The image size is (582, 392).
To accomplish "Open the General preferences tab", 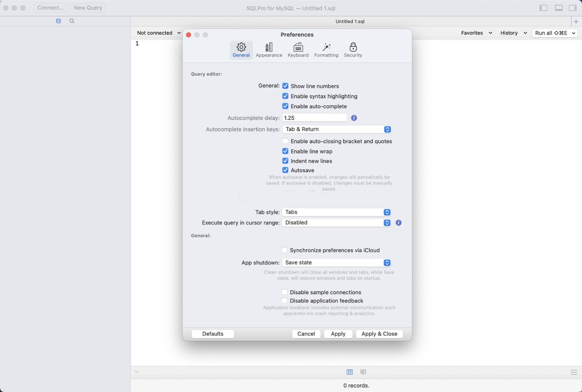I will pos(241,50).
